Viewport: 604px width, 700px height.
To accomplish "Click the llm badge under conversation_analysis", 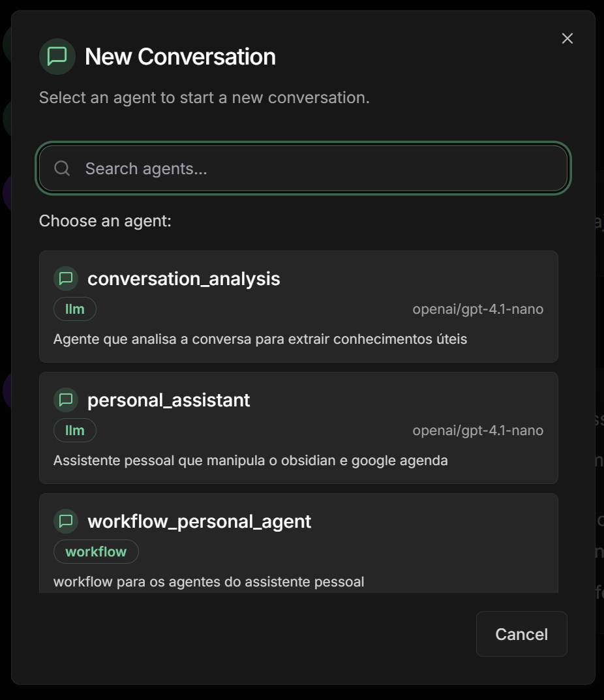I will pyautogui.click(x=74, y=309).
